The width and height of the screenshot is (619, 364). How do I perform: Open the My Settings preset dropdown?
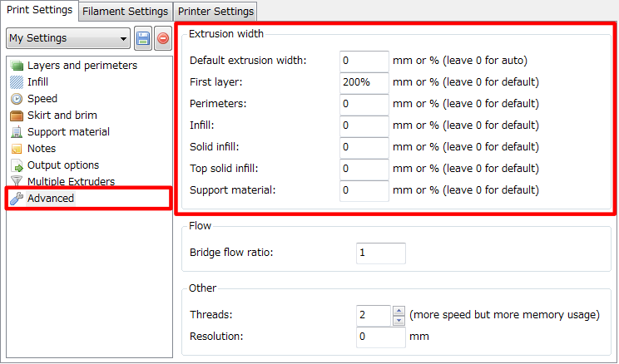click(68, 38)
